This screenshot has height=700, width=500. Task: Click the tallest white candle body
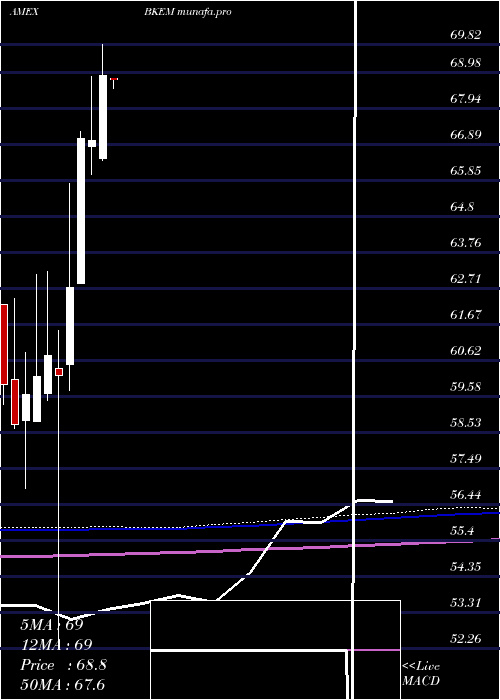[81, 211]
